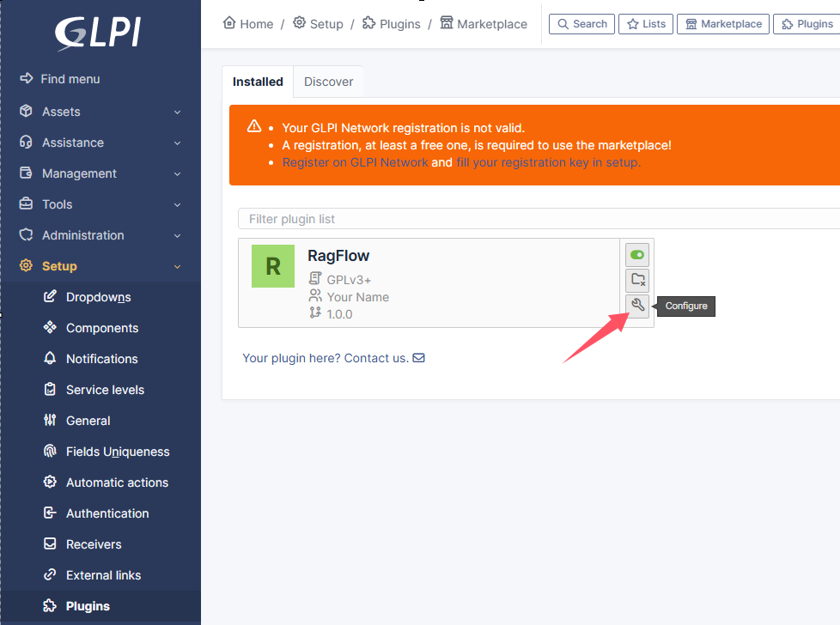Click the External links chain icon
Image resolution: width=840 pixels, height=625 pixels.
pyautogui.click(x=50, y=575)
